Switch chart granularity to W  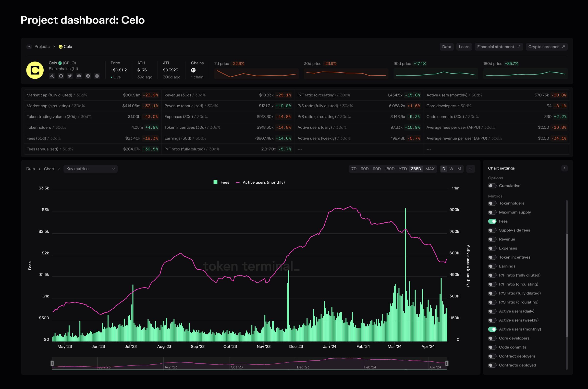point(451,169)
